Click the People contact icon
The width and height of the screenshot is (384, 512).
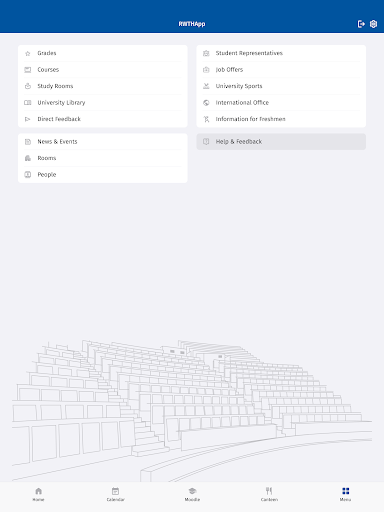click(28, 174)
